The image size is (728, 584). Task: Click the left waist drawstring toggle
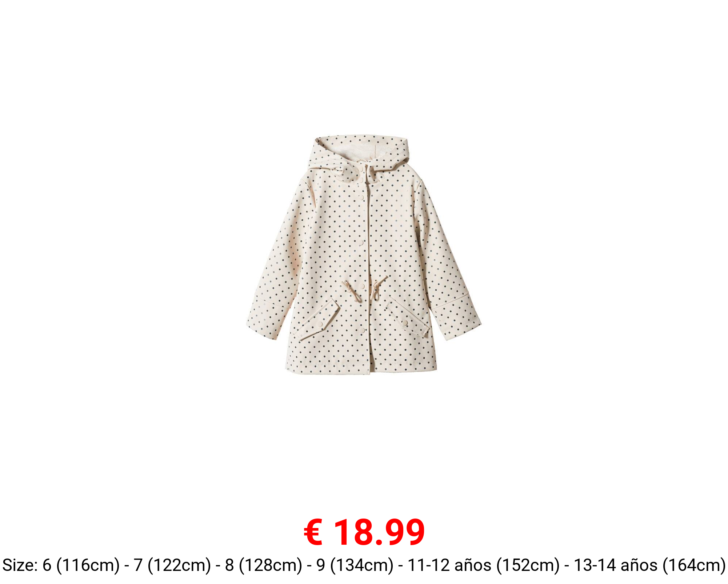(352, 291)
